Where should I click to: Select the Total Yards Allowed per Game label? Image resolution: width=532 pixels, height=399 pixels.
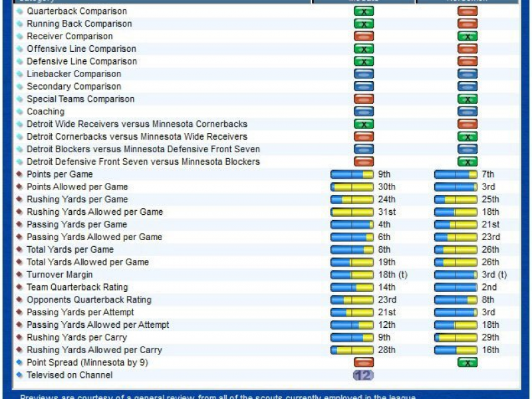tap(88, 262)
